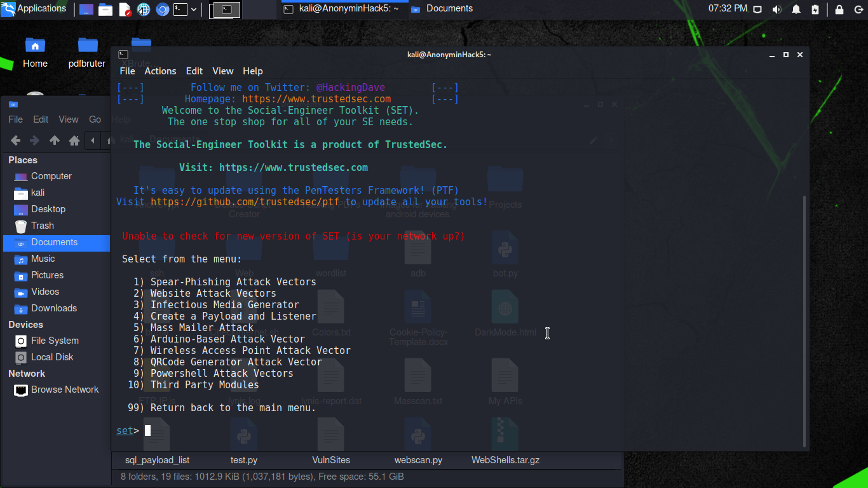Select kali home in Places sidebar
Viewport: 868px width, 488px height.
click(x=57, y=193)
